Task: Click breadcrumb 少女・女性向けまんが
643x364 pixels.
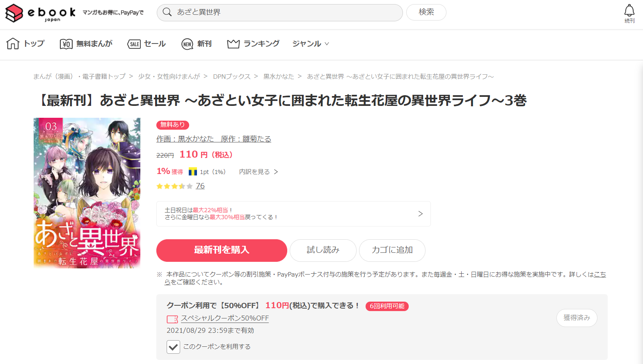Action: (x=169, y=76)
